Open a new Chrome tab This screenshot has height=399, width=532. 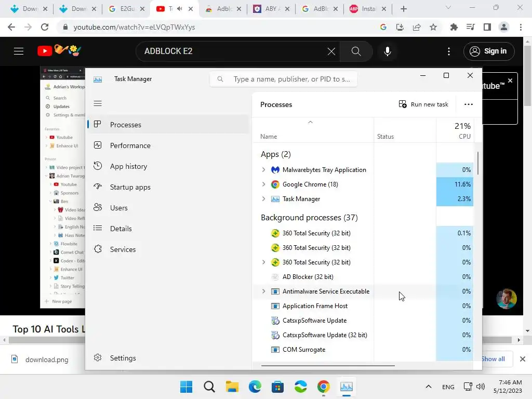click(x=403, y=9)
